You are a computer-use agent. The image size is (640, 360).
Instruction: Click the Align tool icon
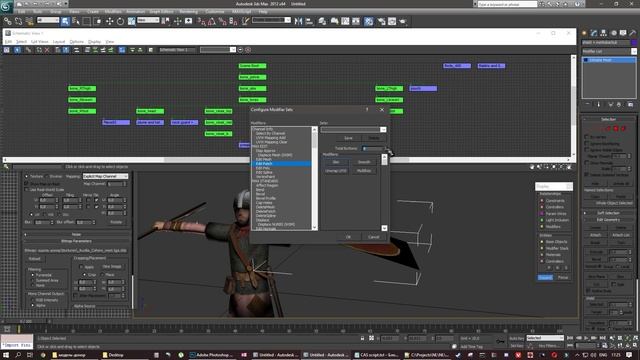309,21
